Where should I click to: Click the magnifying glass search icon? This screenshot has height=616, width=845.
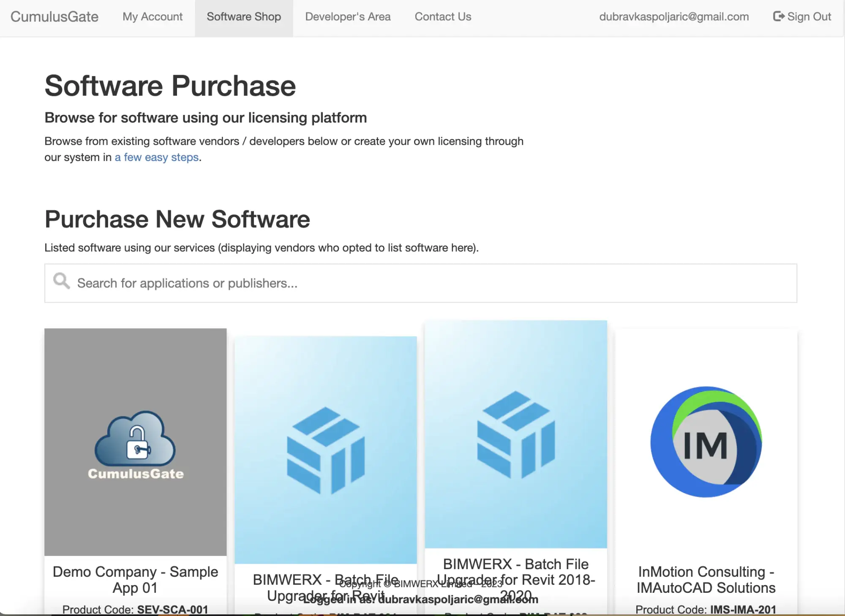(x=62, y=281)
